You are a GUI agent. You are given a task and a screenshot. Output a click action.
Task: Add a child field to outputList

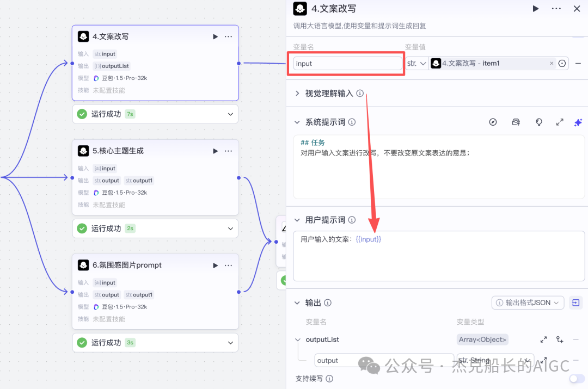click(560, 339)
